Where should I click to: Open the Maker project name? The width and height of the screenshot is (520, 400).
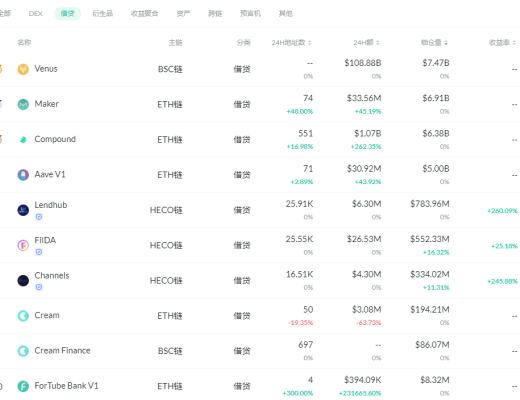pyautogui.click(x=47, y=104)
